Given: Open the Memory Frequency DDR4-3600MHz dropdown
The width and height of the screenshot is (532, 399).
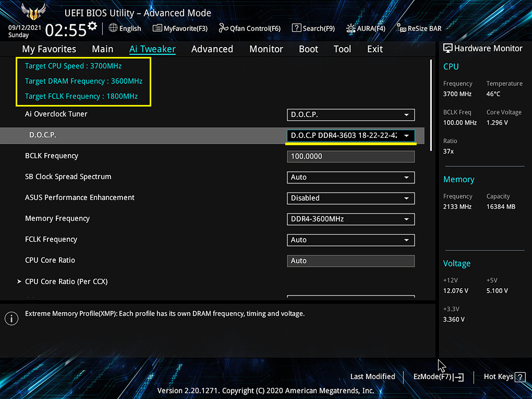Looking at the screenshot, I should (x=351, y=219).
